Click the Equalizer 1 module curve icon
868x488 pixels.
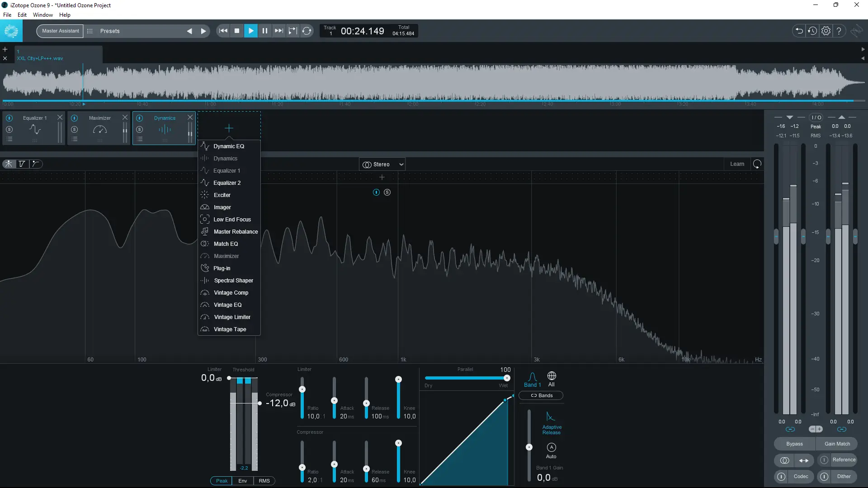(35, 130)
